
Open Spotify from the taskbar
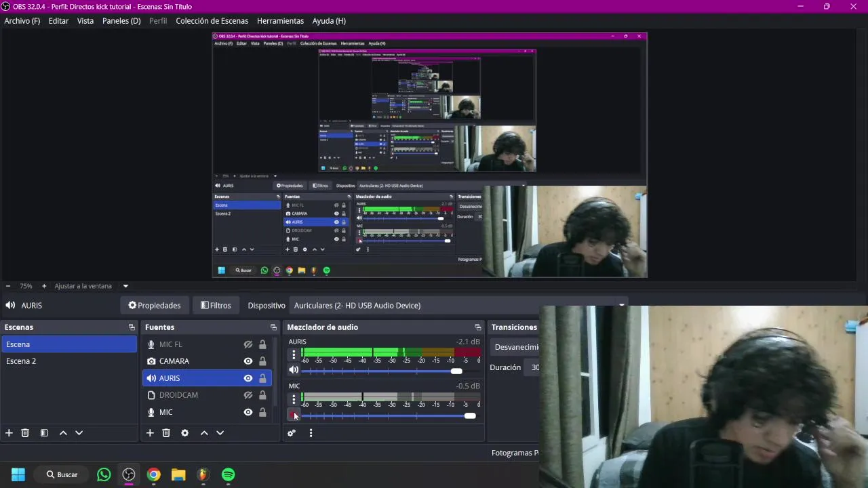[229, 474]
